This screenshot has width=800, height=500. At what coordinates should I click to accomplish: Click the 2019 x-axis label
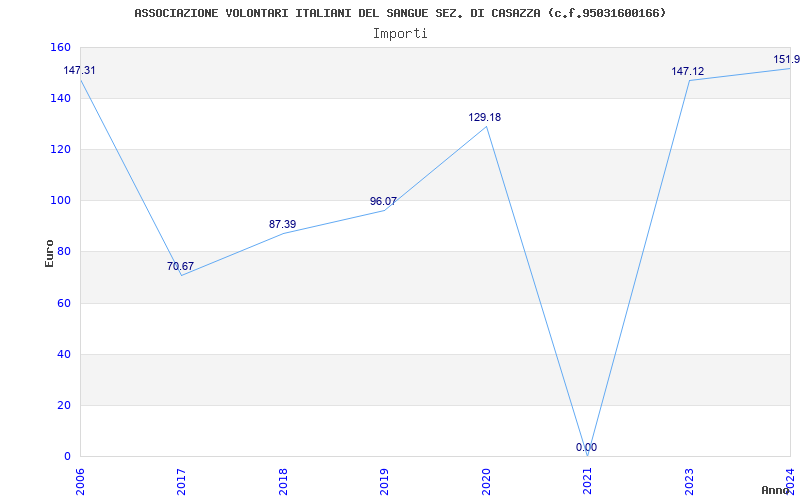click(384, 481)
